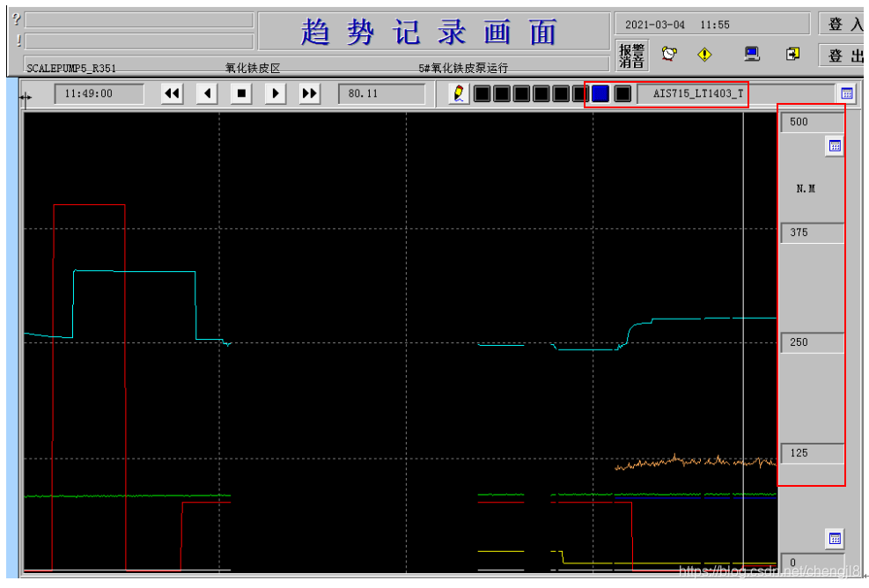Click the 11:49:00 time field
The width and height of the screenshot is (869, 588).
99,93
